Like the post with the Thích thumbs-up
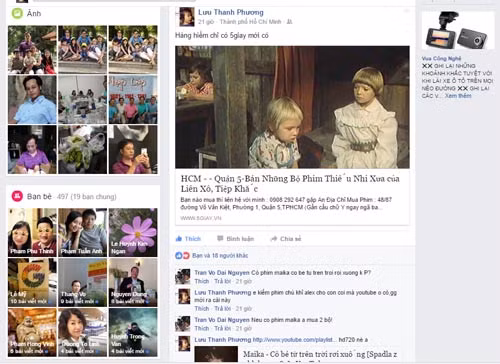Viewport: 500px width, 364px height. 188,239
